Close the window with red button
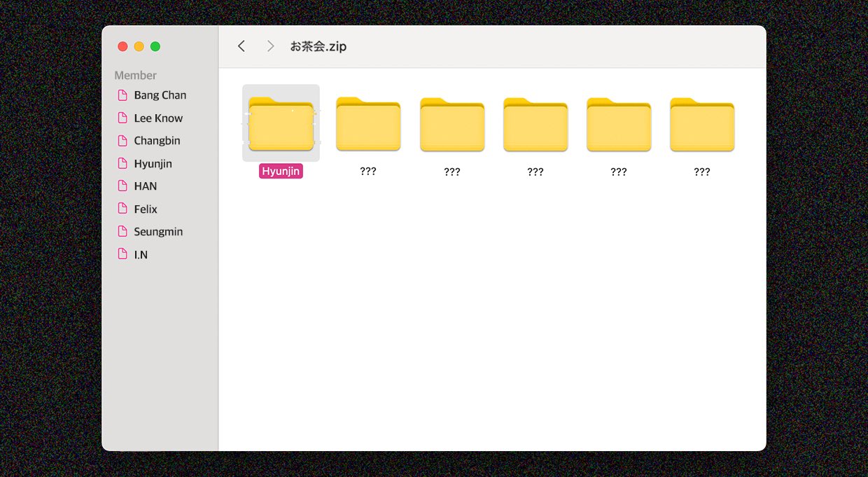 pyautogui.click(x=122, y=46)
